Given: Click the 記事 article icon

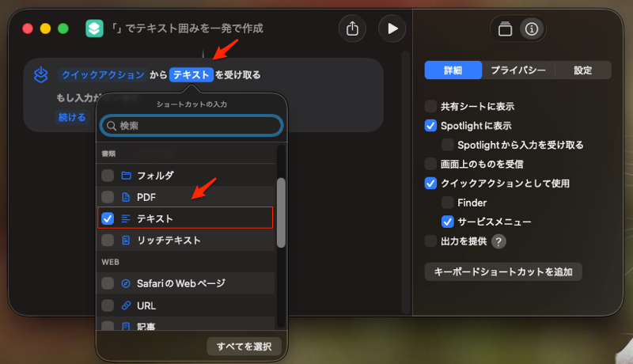Looking at the screenshot, I should (126, 326).
